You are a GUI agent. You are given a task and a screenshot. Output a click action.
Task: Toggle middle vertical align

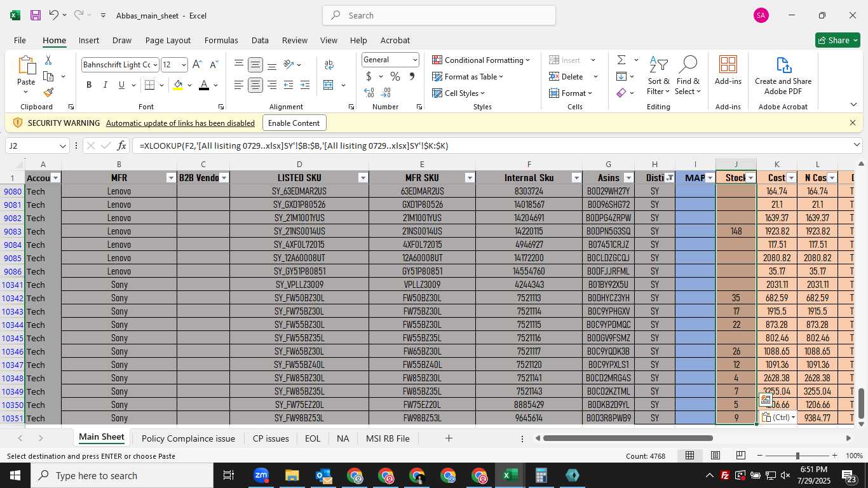(x=255, y=65)
